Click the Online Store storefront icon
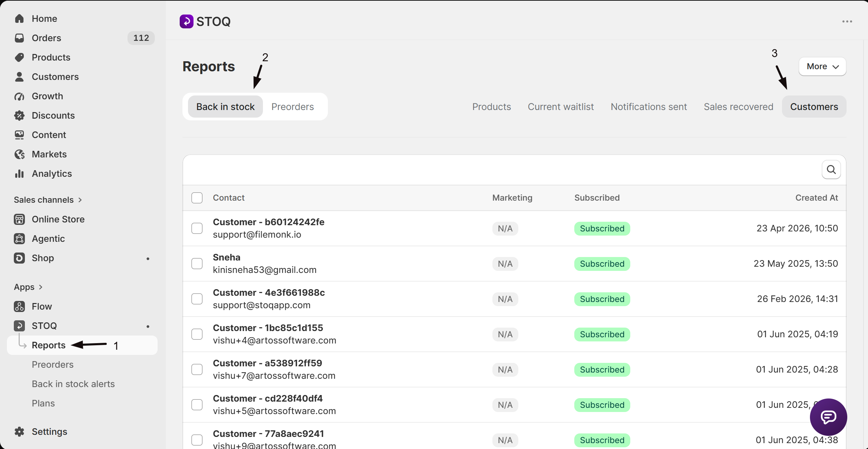The width and height of the screenshot is (868, 449). (19, 219)
